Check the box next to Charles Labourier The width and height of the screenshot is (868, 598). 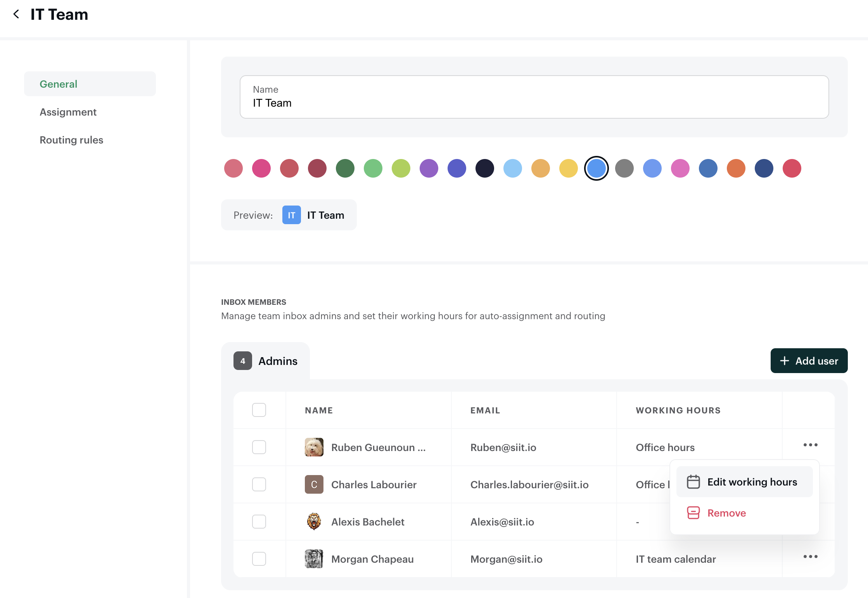pyautogui.click(x=259, y=484)
